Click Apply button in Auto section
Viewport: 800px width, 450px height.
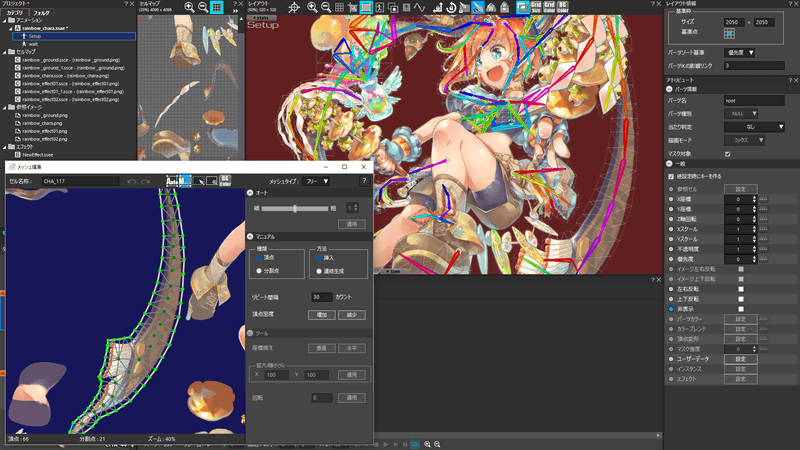(352, 224)
